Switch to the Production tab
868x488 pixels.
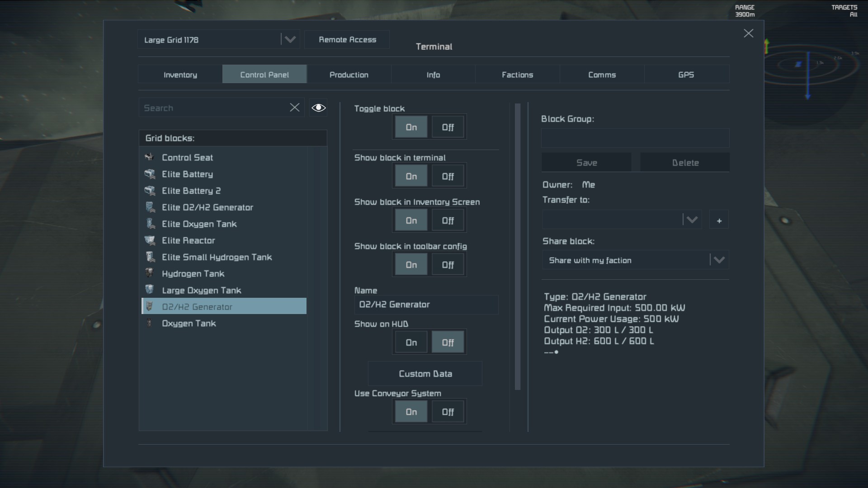coord(349,75)
